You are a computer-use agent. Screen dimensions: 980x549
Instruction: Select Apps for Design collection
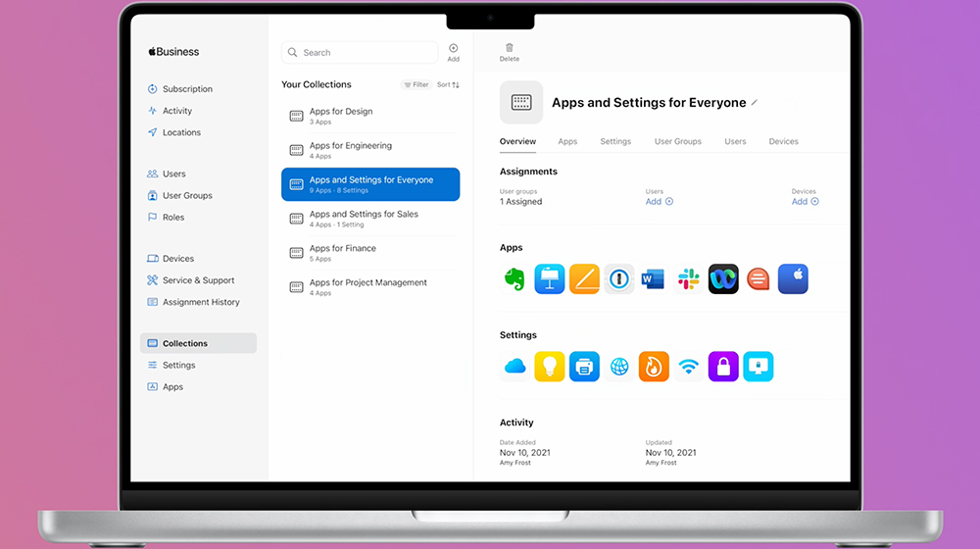coord(370,116)
